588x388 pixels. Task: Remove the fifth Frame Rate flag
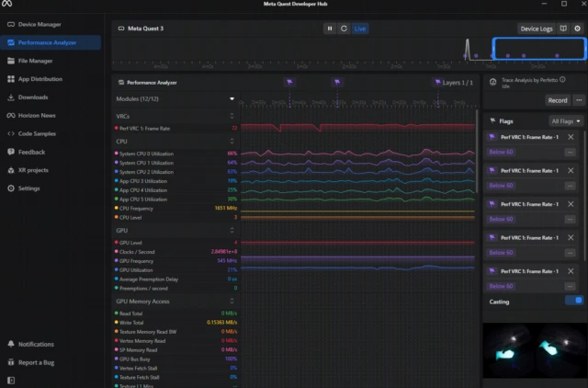[571, 271]
